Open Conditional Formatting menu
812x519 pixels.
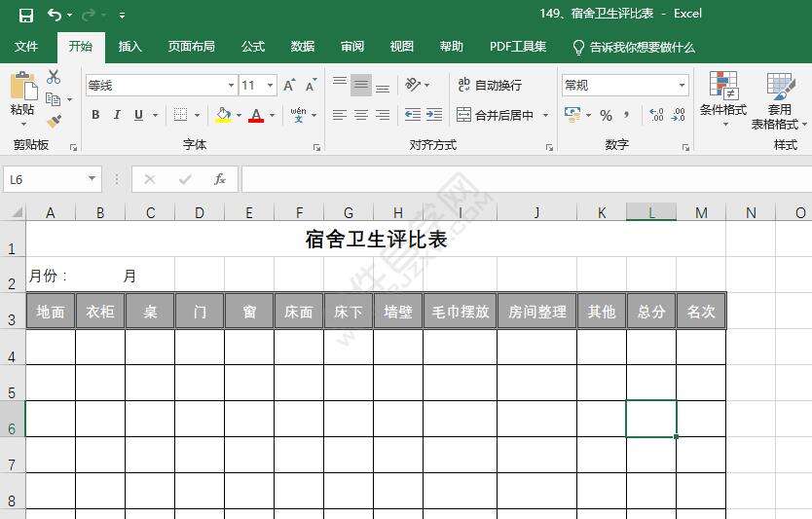(x=722, y=99)
